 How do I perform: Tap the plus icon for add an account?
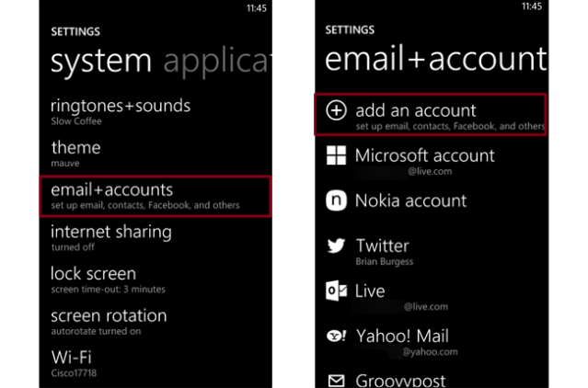(x=336, y=110)
